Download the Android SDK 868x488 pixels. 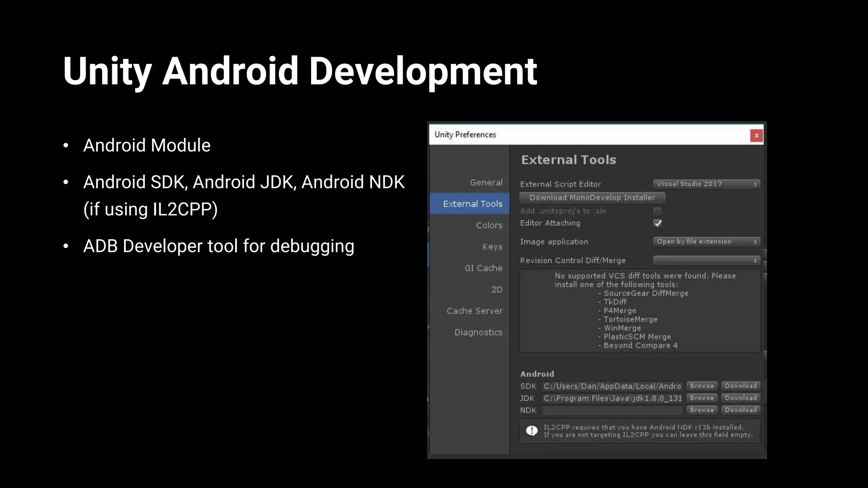(x=741, y=386)
